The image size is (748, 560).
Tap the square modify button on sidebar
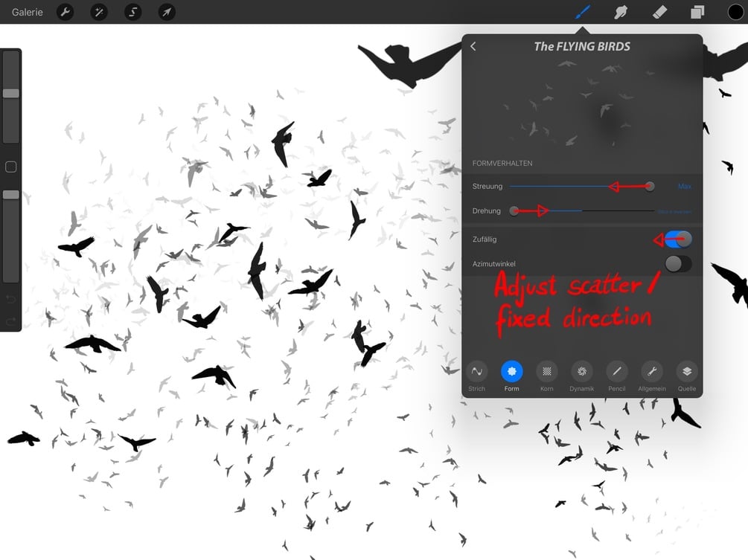tap(10, 167)
